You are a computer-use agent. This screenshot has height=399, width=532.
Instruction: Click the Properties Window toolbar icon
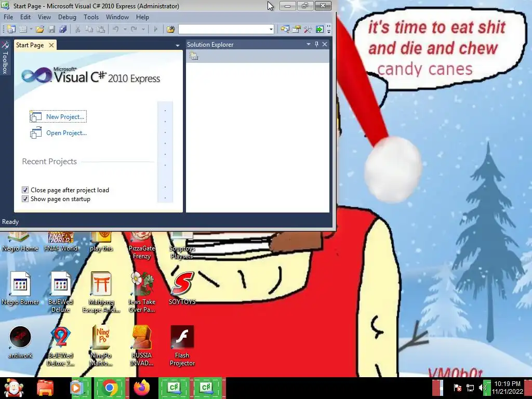coord(297,30)
